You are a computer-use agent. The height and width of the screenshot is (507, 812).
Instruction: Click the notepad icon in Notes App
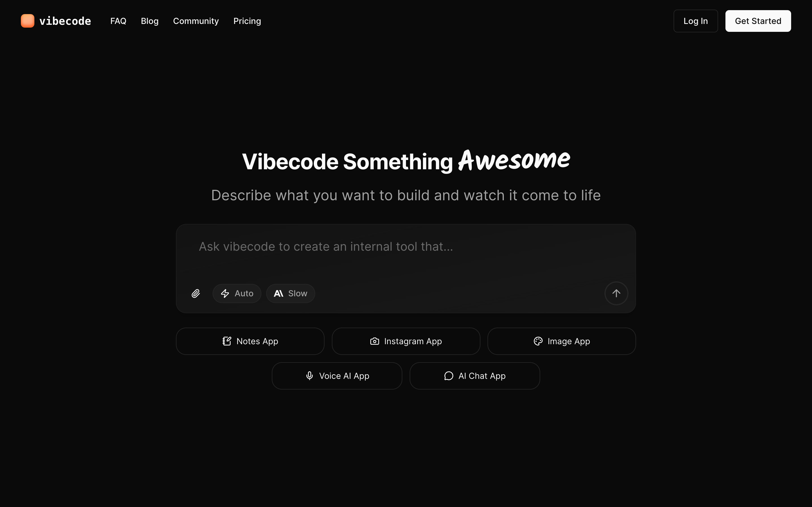[x=227, y=341]
